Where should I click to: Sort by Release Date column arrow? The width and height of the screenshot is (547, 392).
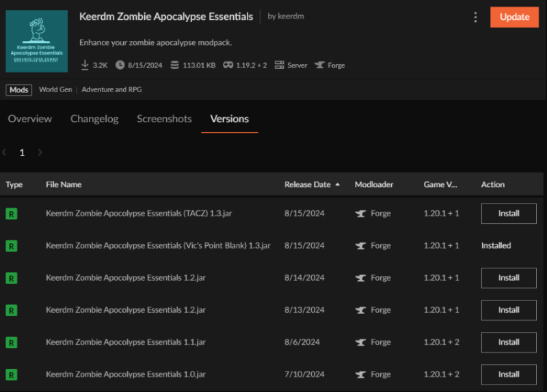click(x=337, y=184)
